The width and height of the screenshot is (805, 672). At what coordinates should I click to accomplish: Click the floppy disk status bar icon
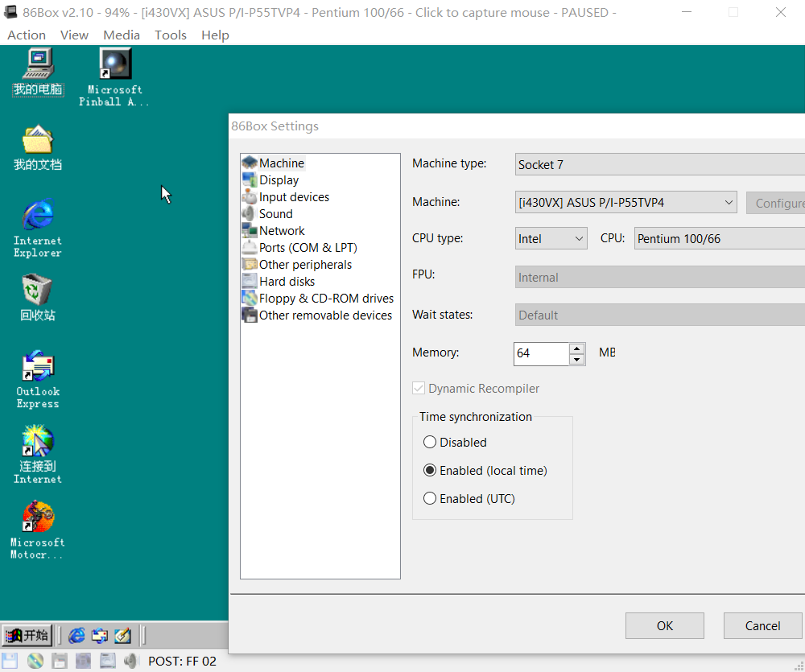[x=10, y=661]
